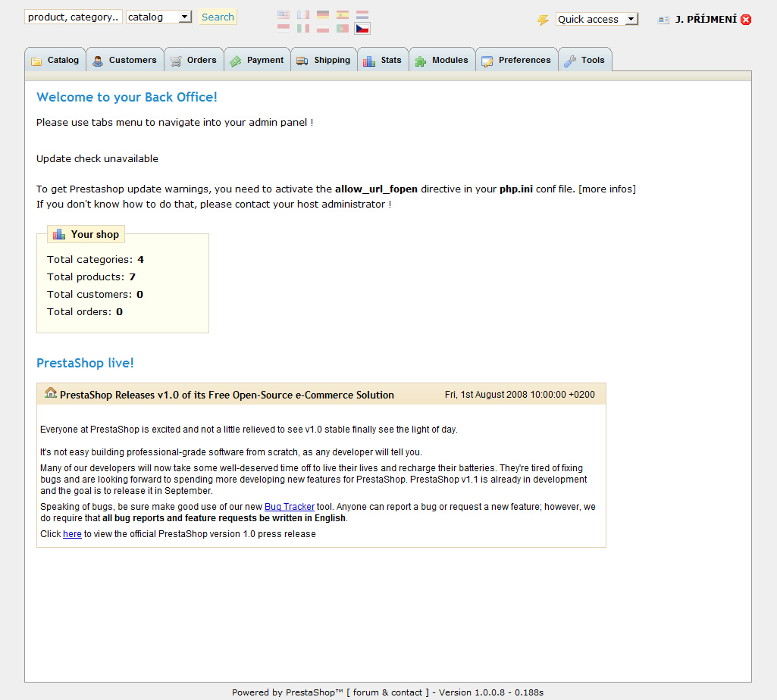Log out with the red X icon

[x=746, y=20]
